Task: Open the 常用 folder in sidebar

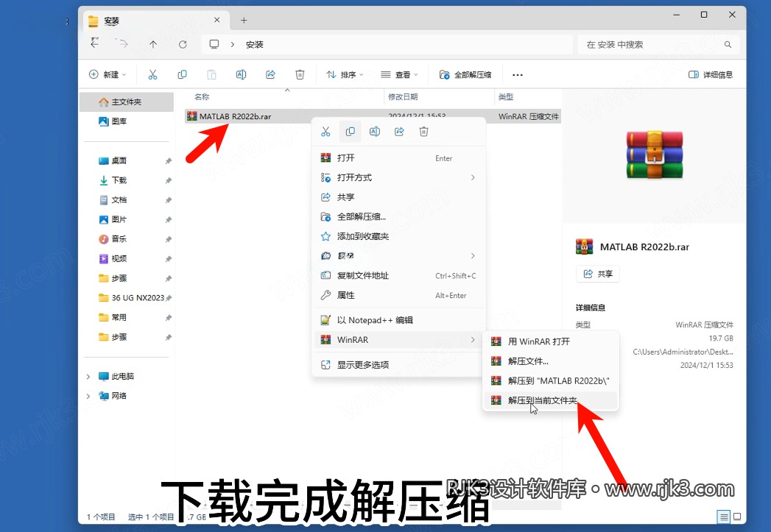Action: coord(127,317)
